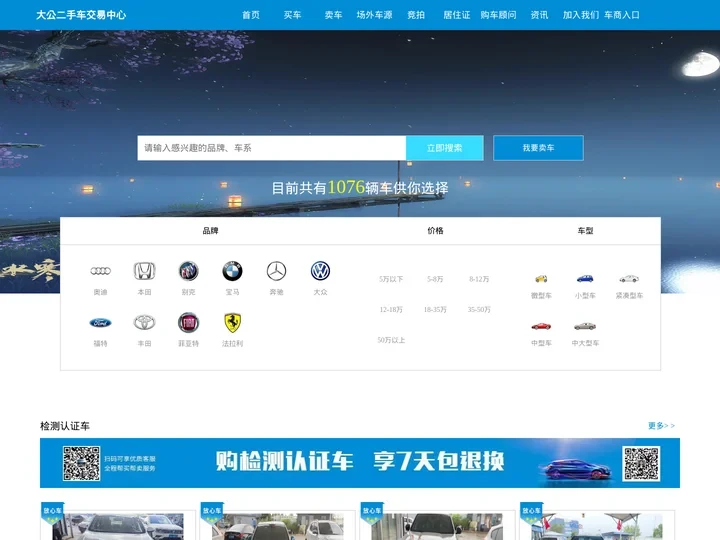Viewport: 720px width, 540px height.
Task: Open 卖车 in the navigation bar
Action: (333, 15)
